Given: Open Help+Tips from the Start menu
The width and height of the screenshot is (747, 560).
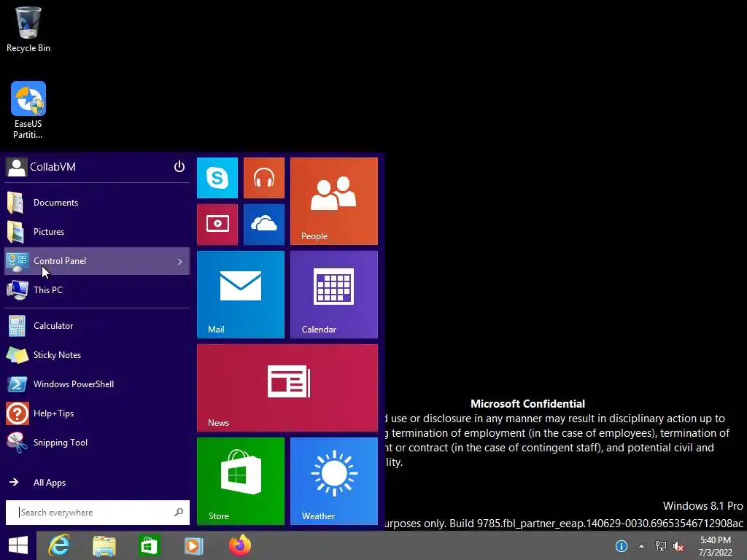Looking at the screenshot, I should [x=97, y=413].
